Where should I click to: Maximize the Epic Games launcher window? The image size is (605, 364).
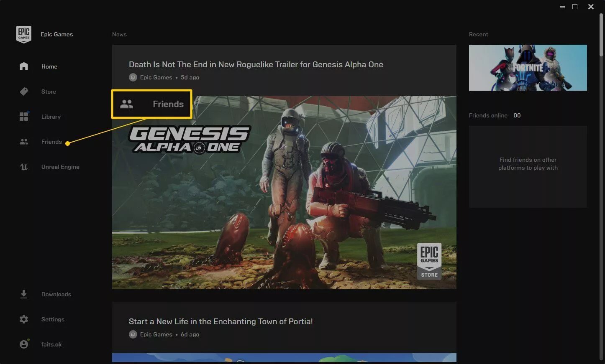575,7
